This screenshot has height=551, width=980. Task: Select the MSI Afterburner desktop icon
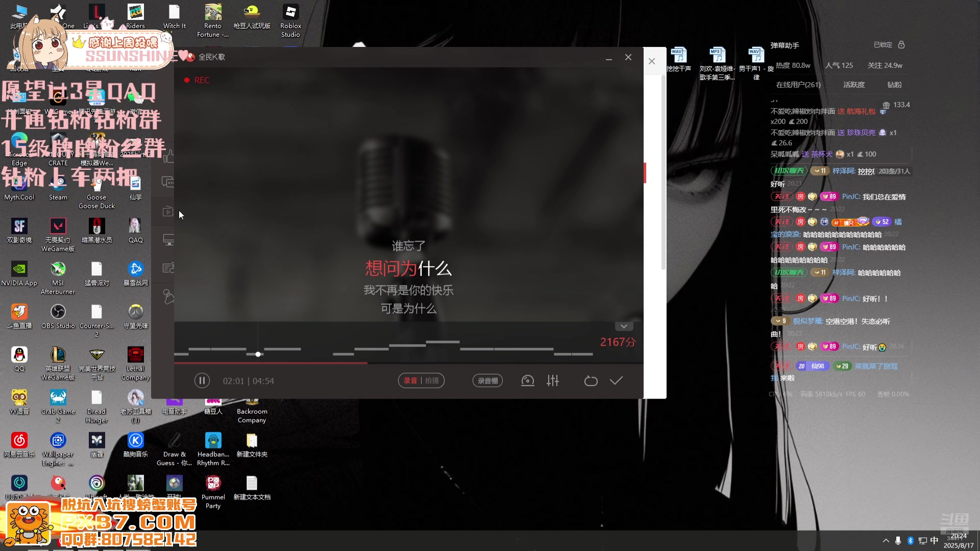tap(58, 278)
